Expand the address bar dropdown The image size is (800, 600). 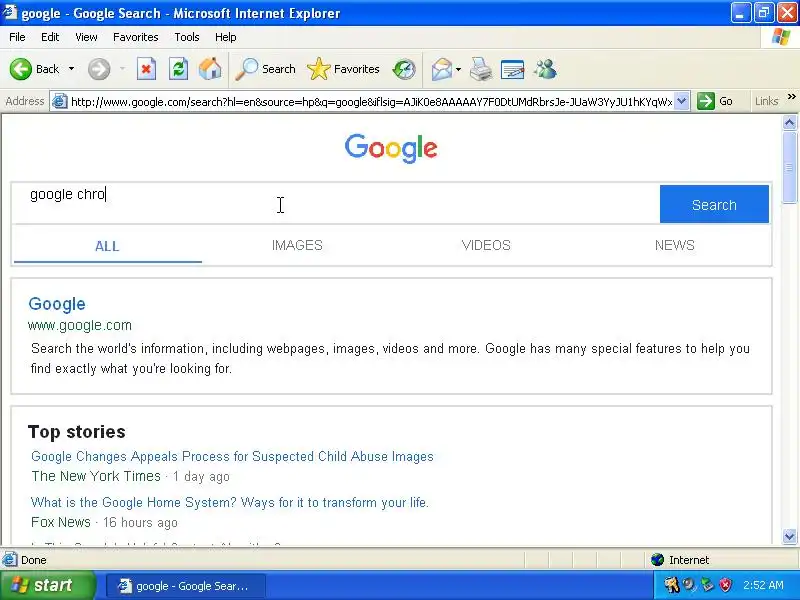point(682,102)
